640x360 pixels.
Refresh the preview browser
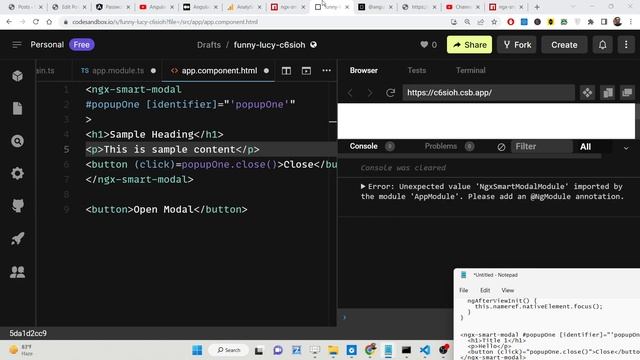(390, 93)
